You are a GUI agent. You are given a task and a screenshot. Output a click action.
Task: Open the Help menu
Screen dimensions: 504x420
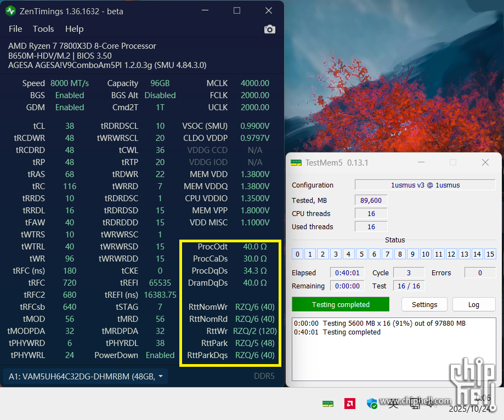coord(74,29)
